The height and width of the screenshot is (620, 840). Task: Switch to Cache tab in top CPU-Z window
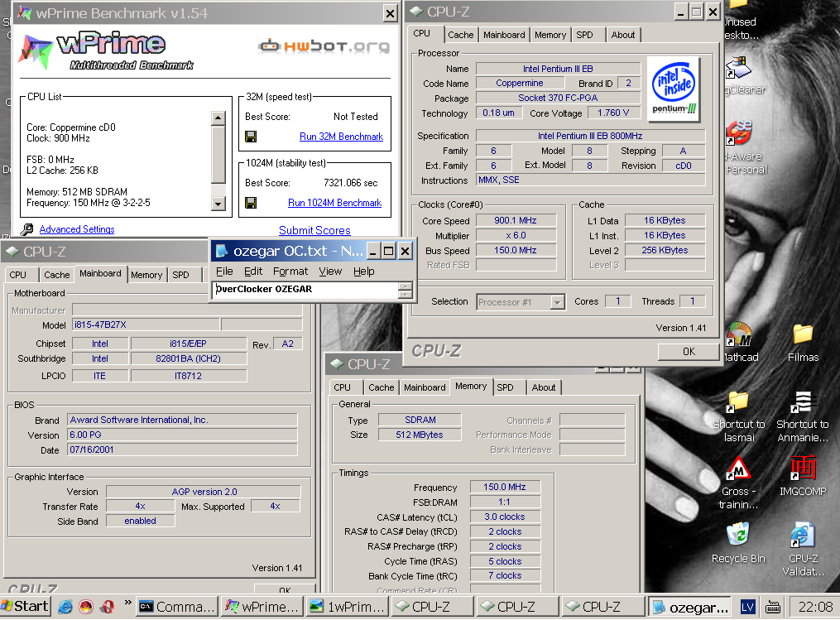click(461, 35)
